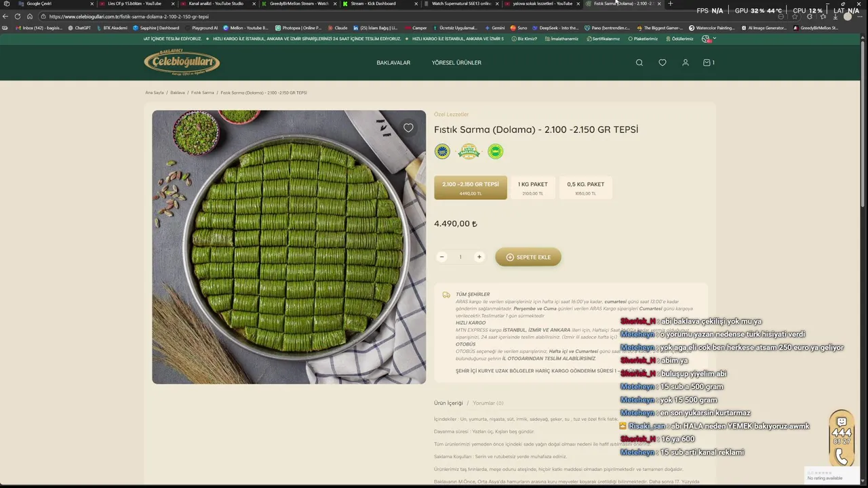Open the Biz Kimiz? link
The width and height of the screenshot is (868, 488).
(524, 39)
